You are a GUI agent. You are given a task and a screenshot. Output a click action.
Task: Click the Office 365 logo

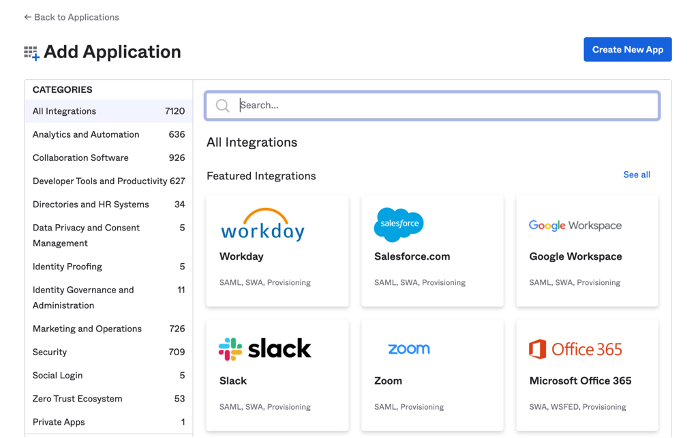pyautogui.click(x=575, y=349)
